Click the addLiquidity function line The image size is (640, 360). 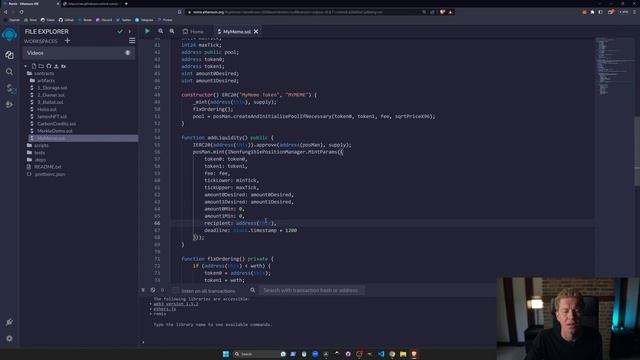tap(227, 138)
